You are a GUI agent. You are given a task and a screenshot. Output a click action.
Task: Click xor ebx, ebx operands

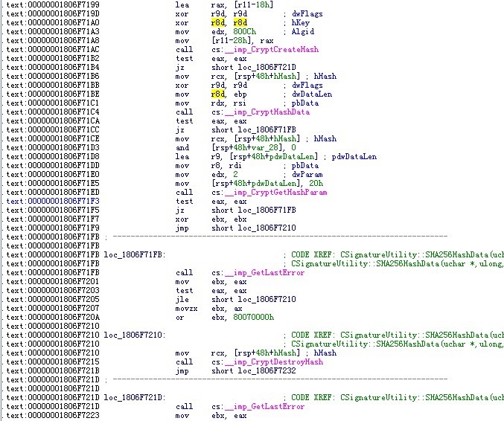point(229,219)
